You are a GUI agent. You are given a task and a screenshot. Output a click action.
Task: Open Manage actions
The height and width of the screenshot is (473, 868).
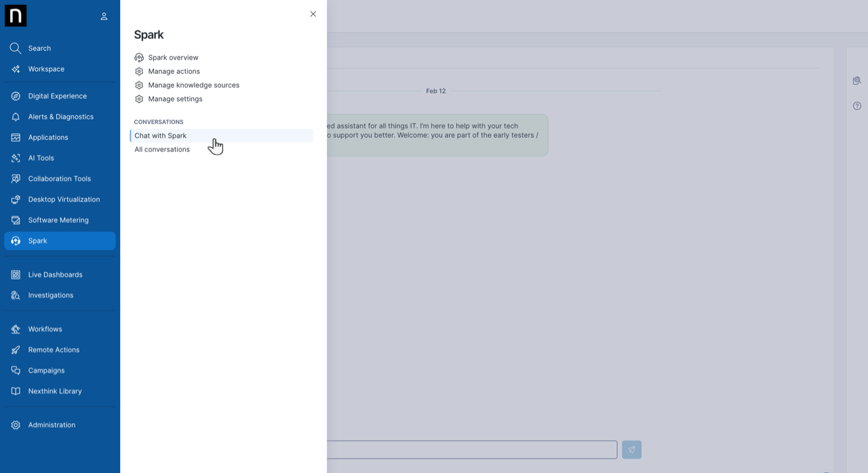174,71
